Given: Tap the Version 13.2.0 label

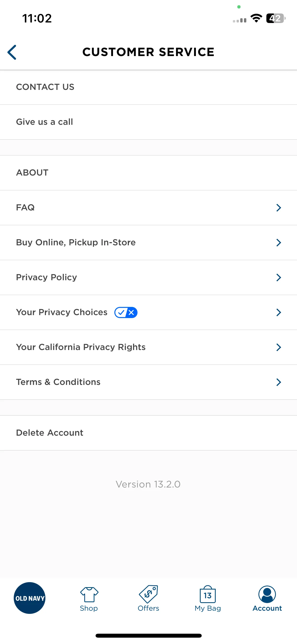Looking at the screenshot, I should [x=148, y=484].
